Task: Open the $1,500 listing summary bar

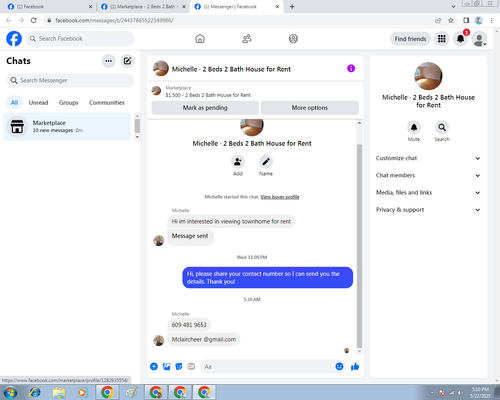Action: pos(255,91)
